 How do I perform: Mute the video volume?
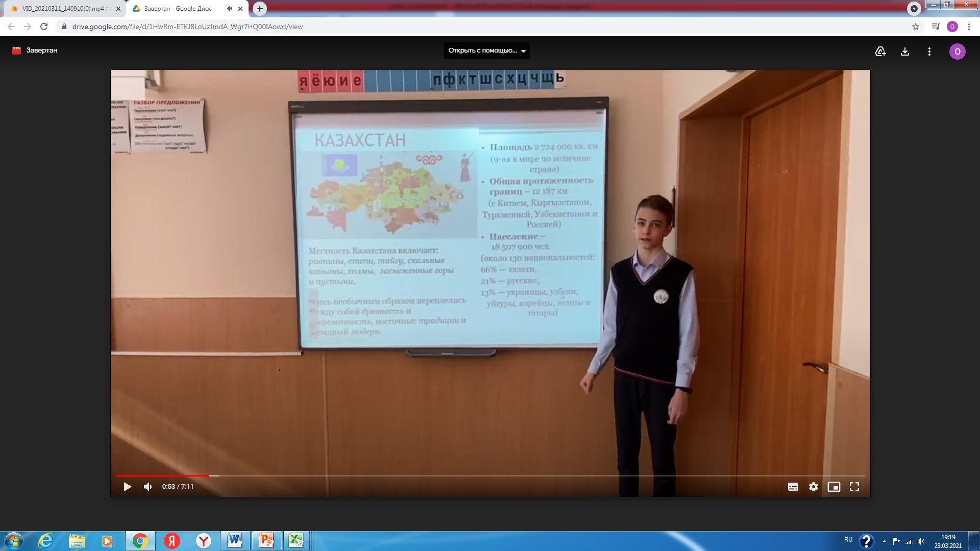click(148, 487)
